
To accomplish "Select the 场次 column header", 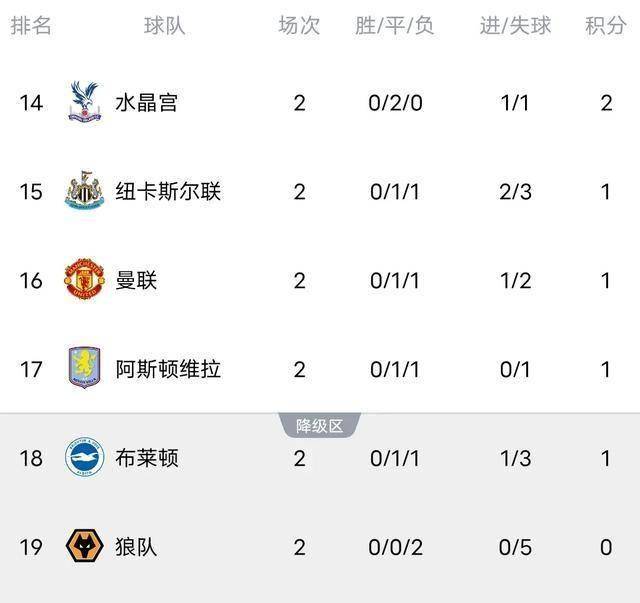I will click(x=299, y=26).
